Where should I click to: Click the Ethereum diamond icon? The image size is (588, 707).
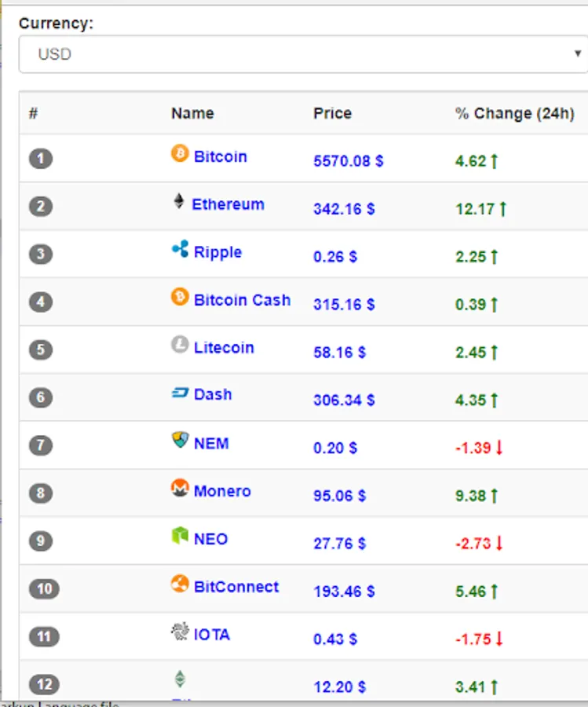click(x=179, y=200)
